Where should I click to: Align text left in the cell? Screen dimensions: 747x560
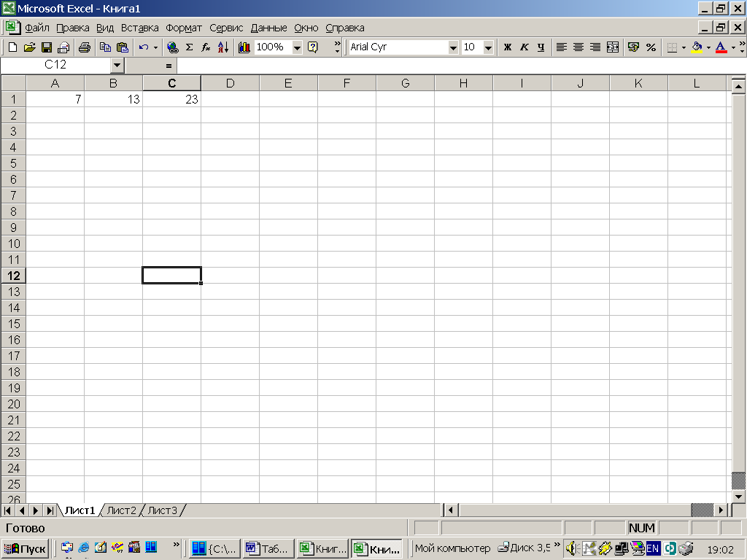[x=562, y=47]
